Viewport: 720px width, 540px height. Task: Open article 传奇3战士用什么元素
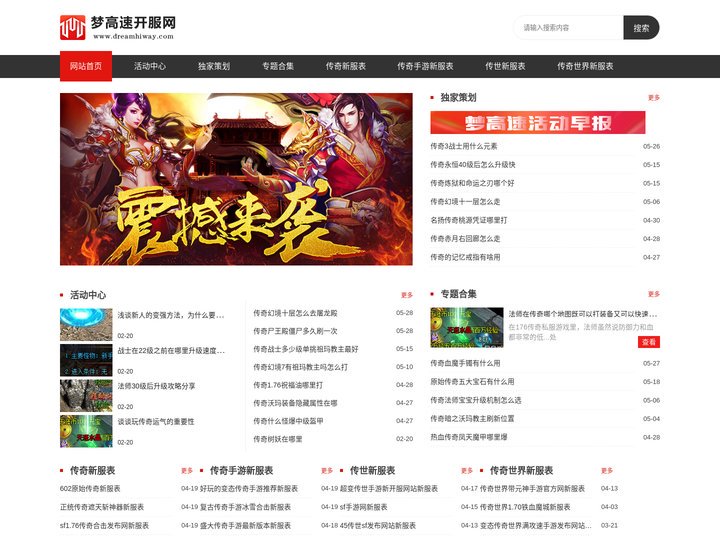(x=464, y=146)
